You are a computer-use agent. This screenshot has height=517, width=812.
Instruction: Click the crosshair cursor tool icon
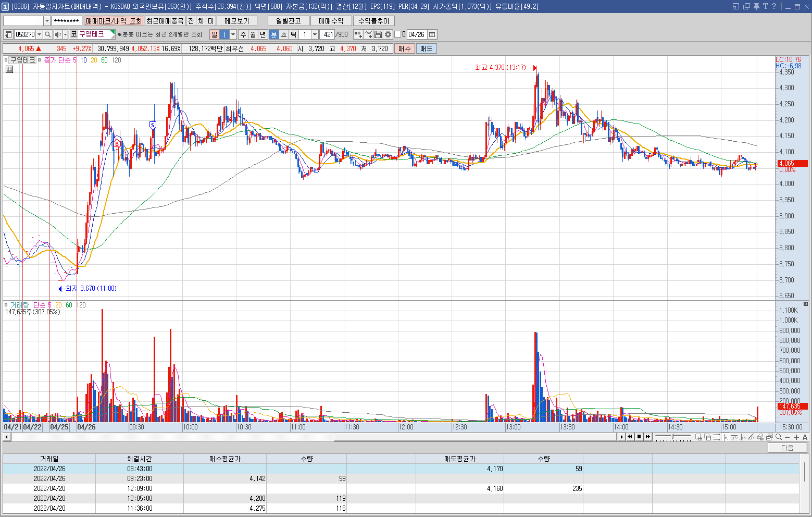click(726, 437)
